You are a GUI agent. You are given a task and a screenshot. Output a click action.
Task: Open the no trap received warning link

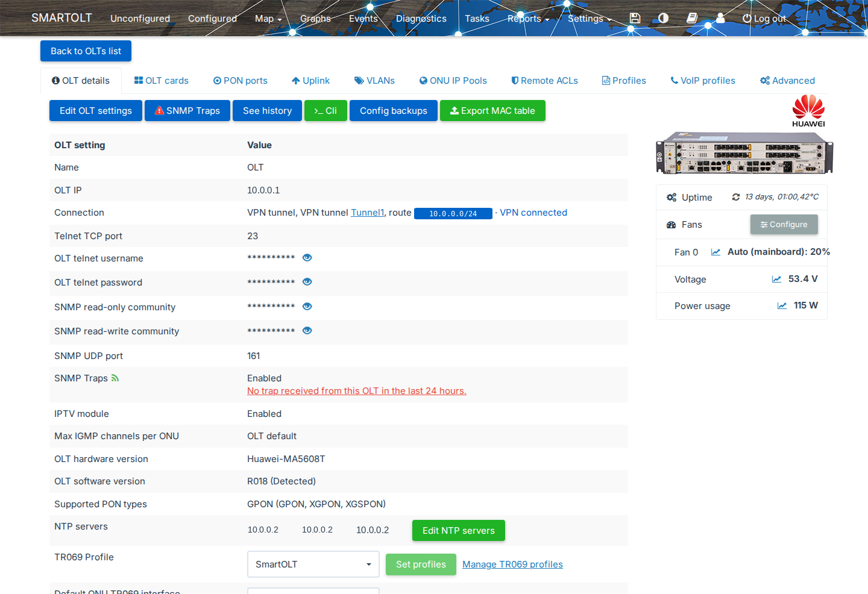[357, 391]
